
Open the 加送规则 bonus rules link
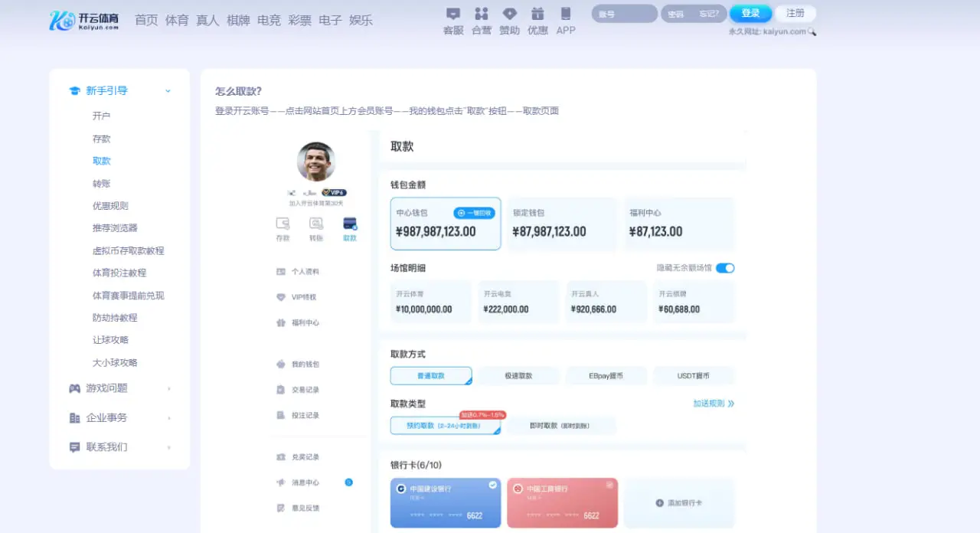(710, 404)
